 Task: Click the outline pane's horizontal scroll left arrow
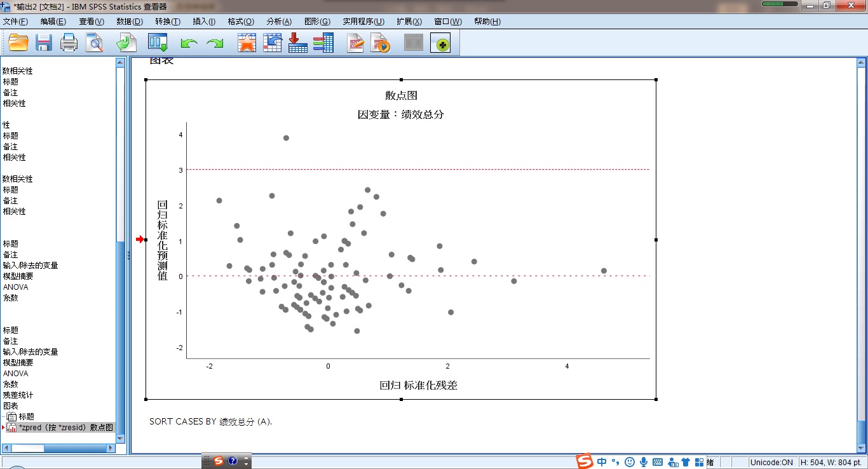tap(6, 448)
